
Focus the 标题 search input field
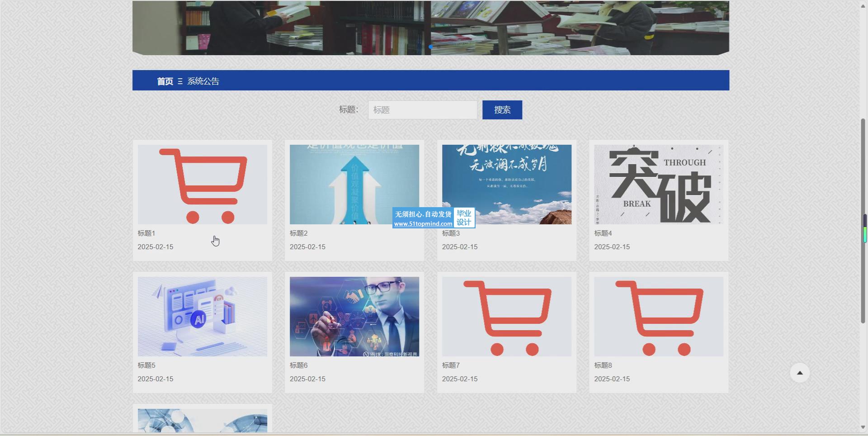click(x=422, y=110)
